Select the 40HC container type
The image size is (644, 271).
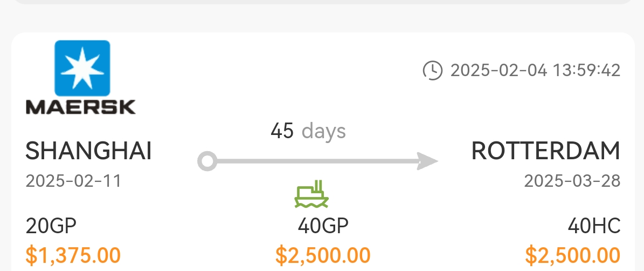[x=594, y=226]
